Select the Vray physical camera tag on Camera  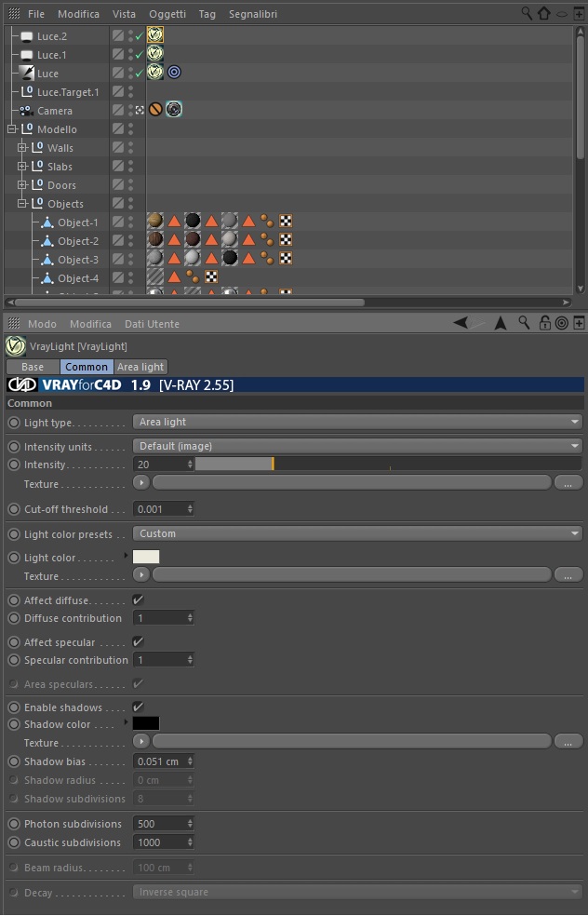click(x=174, y=109)
